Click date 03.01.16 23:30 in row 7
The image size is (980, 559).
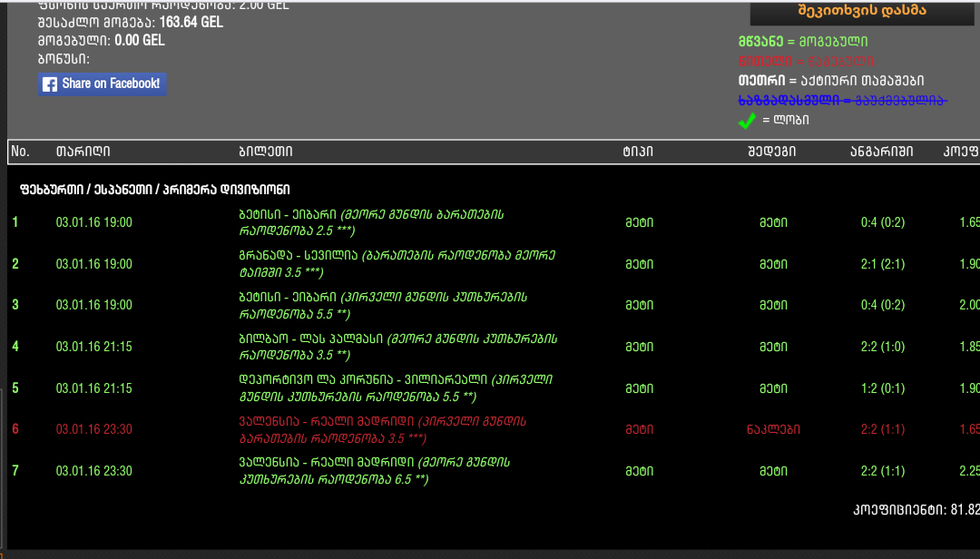point(93,471)
